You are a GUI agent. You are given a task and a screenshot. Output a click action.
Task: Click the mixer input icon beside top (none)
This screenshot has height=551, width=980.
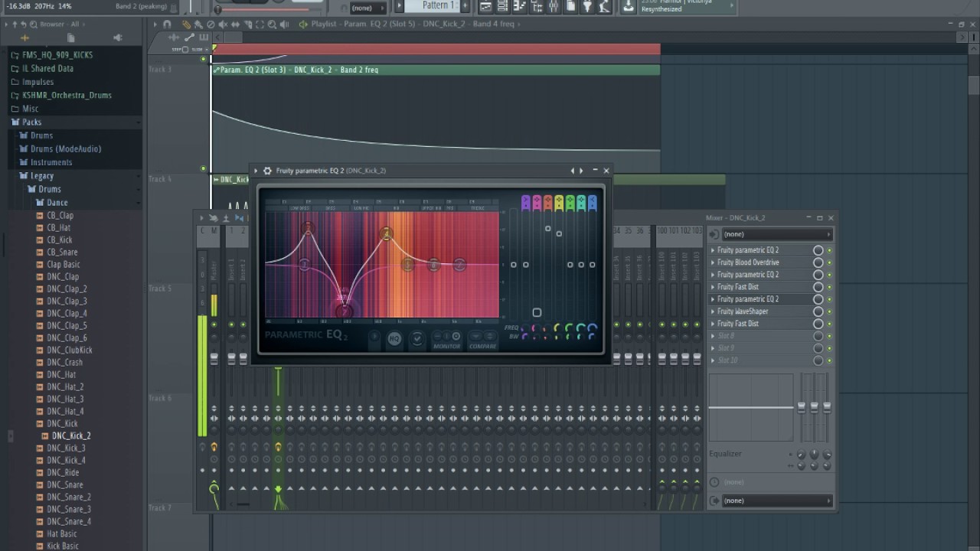click(x=714, y=234)
